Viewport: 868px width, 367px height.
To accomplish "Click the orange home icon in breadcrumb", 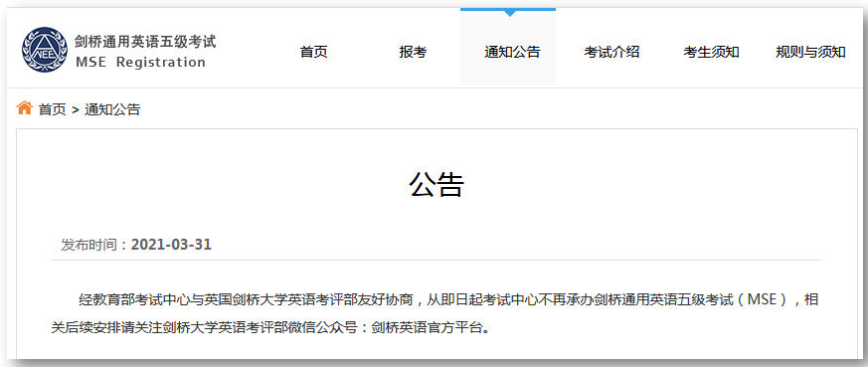I will point(24,107).
